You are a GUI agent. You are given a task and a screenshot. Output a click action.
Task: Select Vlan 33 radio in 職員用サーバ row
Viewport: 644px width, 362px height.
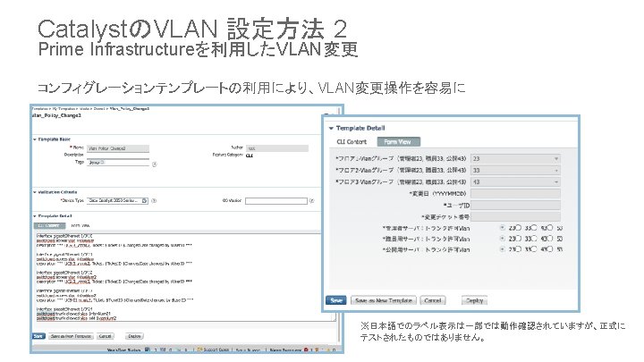(518, 238)
